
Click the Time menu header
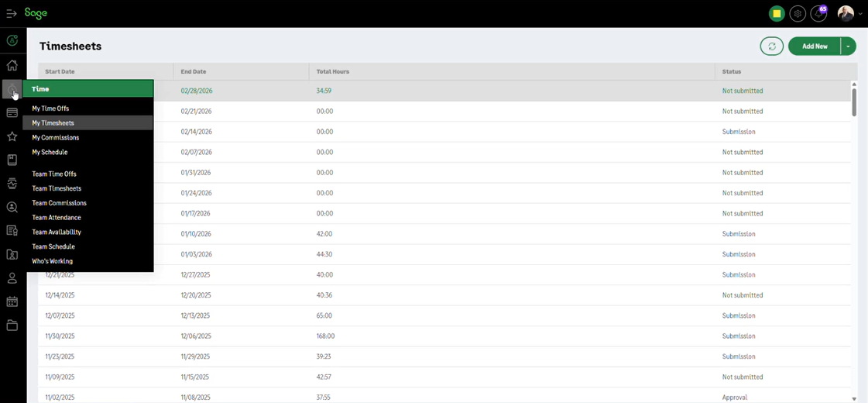[x=87, y=88]
